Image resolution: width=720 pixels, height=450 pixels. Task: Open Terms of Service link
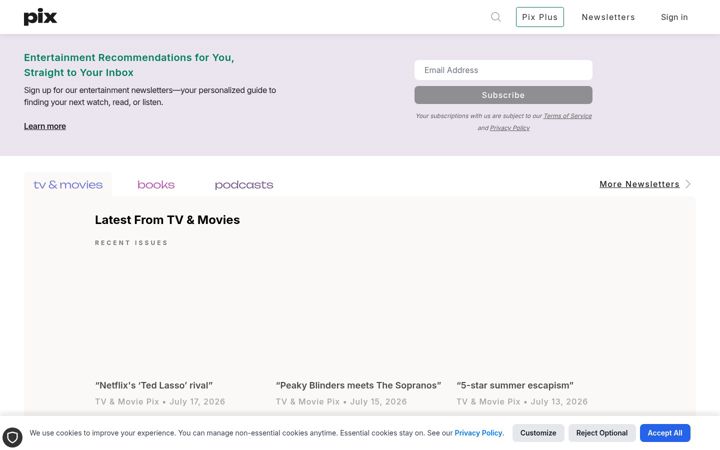[x=568, y=116]
